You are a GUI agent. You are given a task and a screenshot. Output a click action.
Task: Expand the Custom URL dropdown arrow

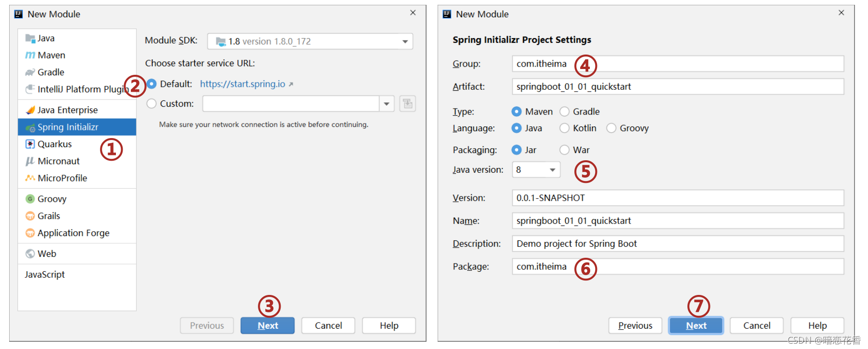click(386, 104)
